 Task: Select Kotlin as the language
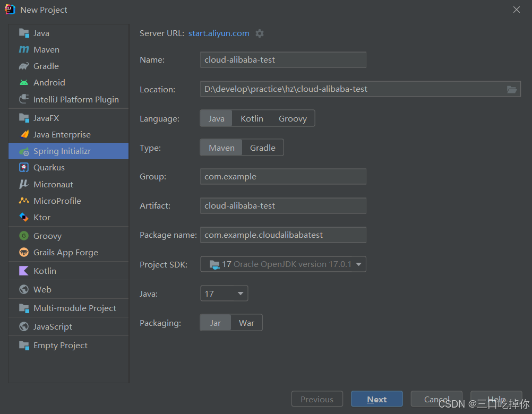pos(252,118)
